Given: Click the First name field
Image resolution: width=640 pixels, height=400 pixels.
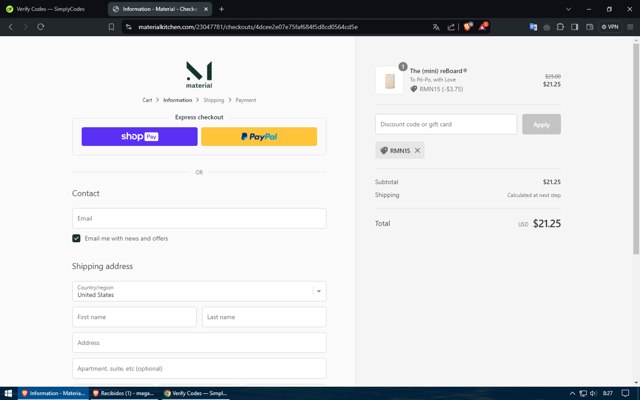Looking at the screenshot, I should tap(134, 317).
